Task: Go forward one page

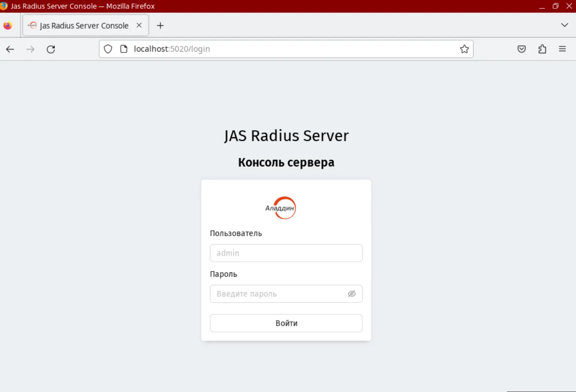Action: tap(30, 49)
